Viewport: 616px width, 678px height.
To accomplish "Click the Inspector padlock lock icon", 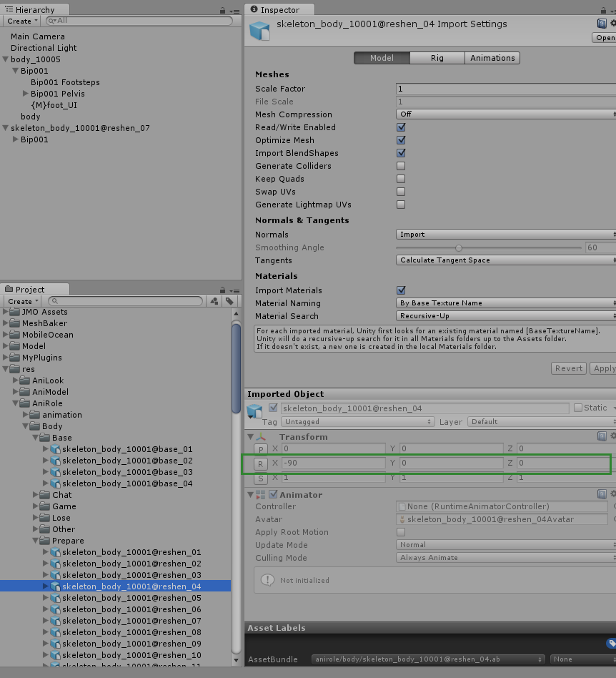I will click(605, 9).
